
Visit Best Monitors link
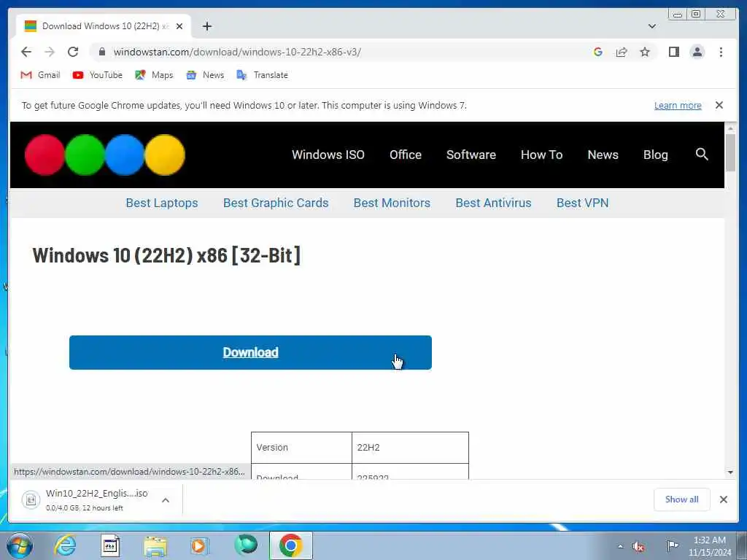[x=392, y=203]
